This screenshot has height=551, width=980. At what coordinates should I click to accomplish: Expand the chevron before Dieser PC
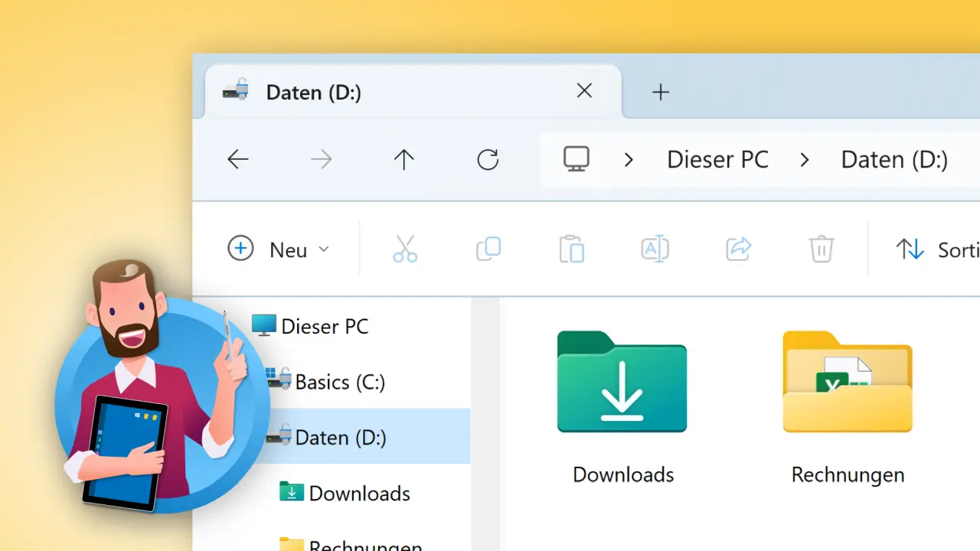(629, 159)
